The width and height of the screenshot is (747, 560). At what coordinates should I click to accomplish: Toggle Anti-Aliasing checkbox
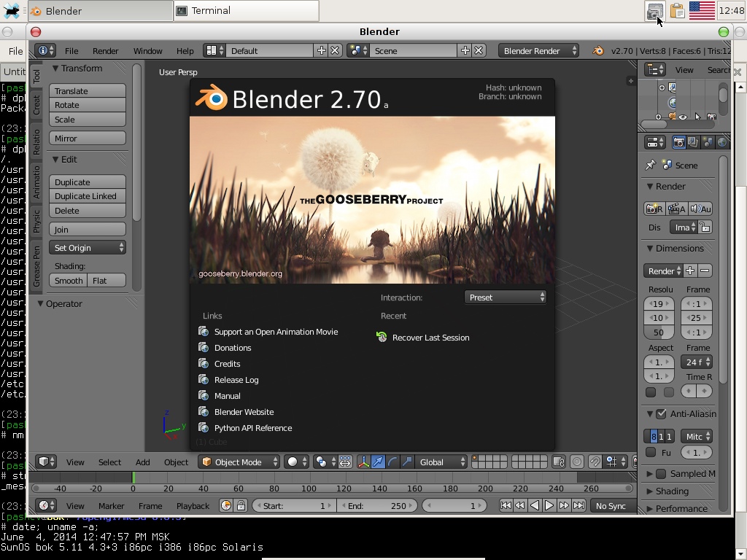coord(661,414)
